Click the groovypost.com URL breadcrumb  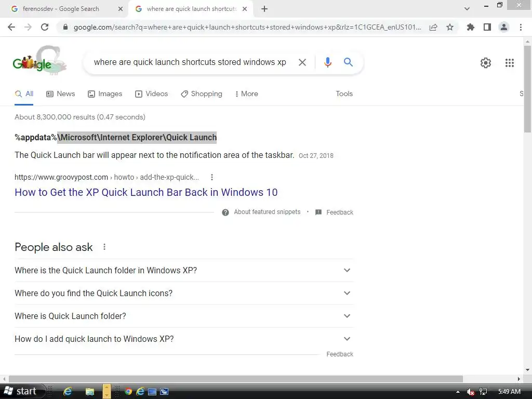(x=107, y=177)
